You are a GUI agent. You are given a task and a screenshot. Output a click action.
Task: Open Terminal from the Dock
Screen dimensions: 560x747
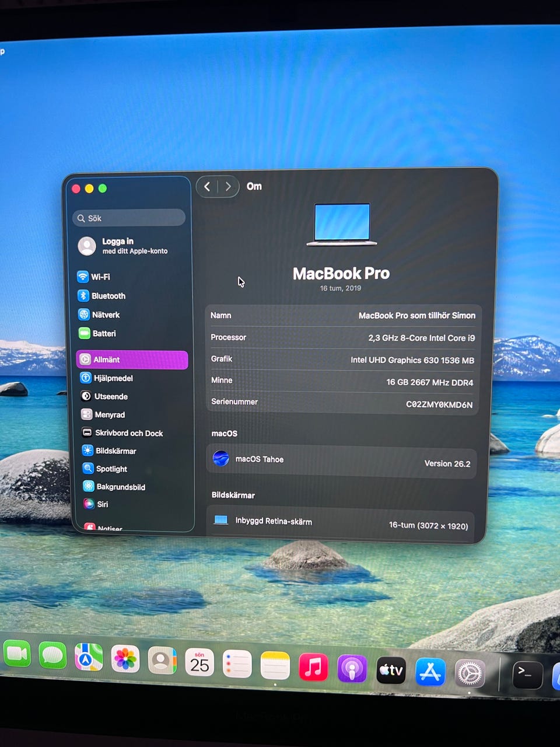point(527,675)
